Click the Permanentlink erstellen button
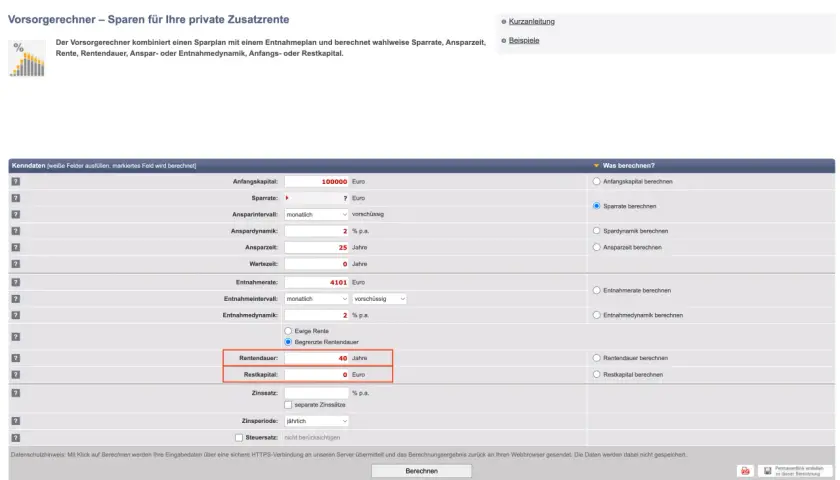 795,471
